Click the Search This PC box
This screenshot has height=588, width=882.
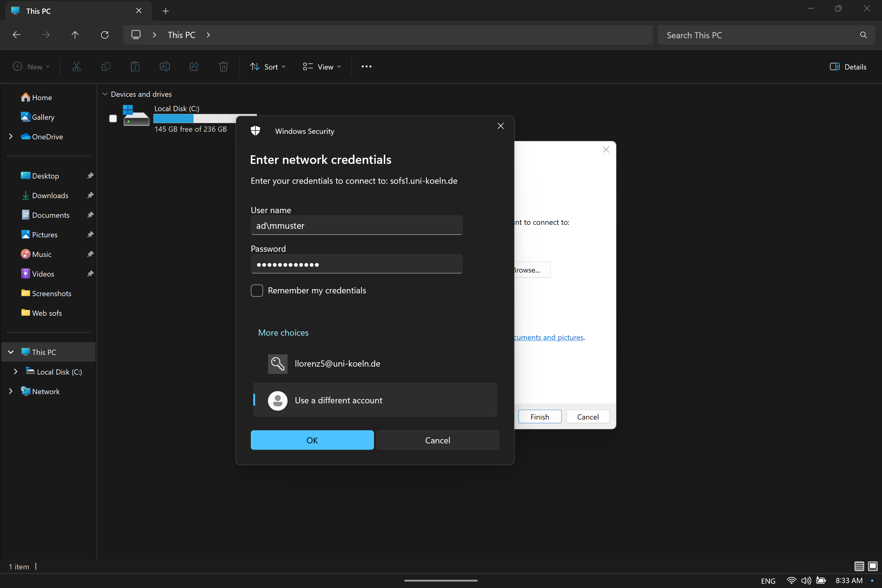tap(766, 35)
